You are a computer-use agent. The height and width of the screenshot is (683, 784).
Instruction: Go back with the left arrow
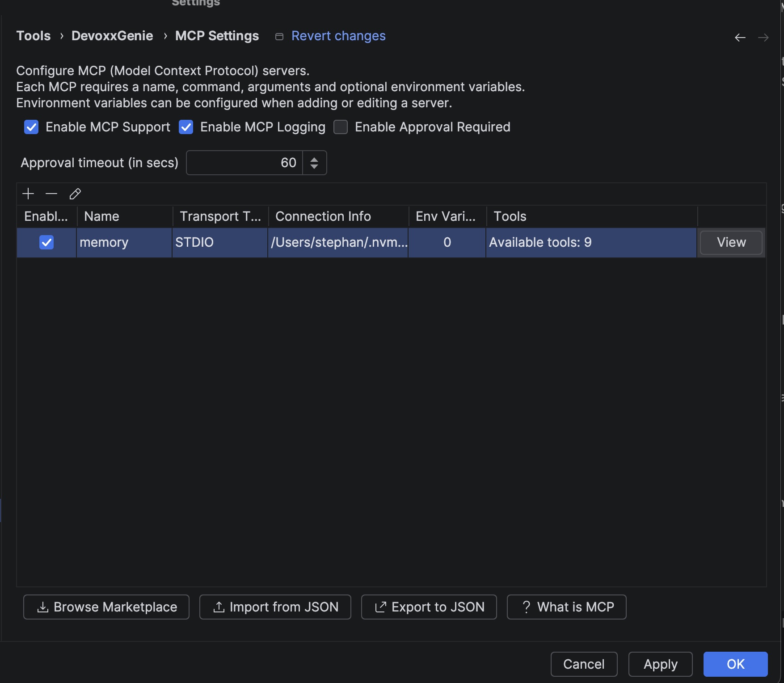tap(740, 38)
